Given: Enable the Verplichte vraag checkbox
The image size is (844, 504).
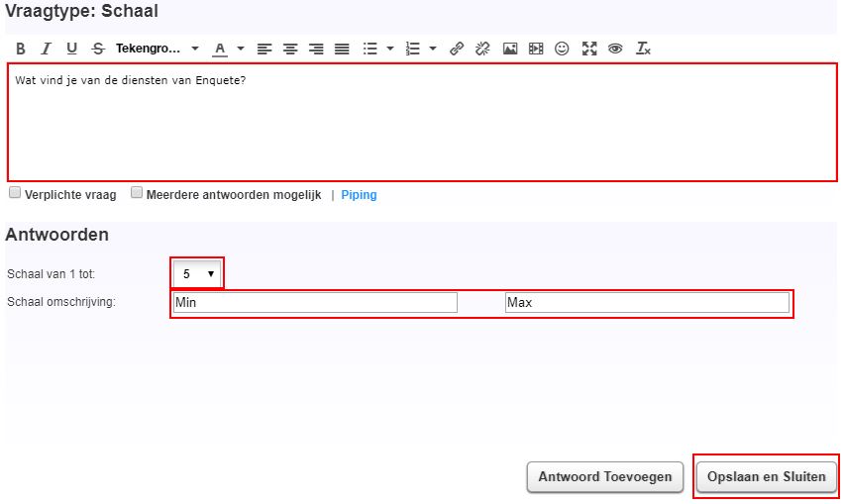Looking at the screenshot, I should click(15, 194).
